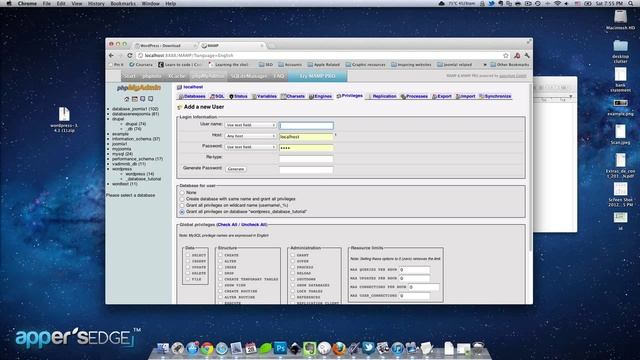Open the Bookmarks menu in menu bar
The height and width of the screenshot is (360, 640).
(123, 4)
